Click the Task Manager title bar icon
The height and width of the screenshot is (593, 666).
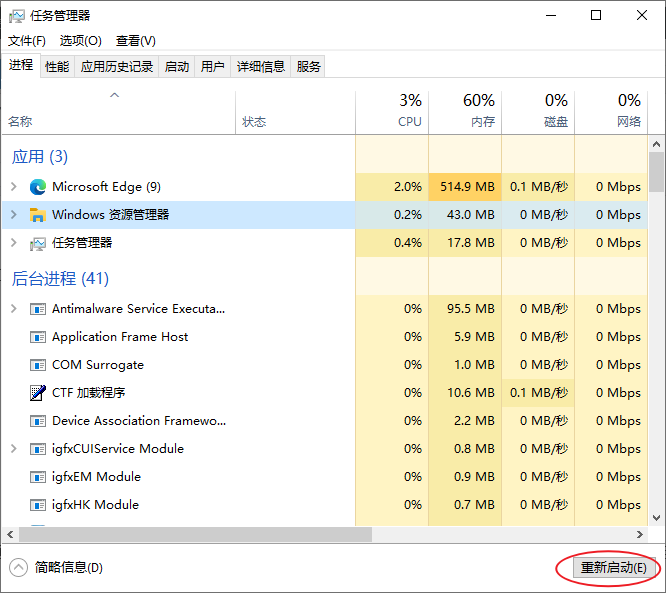(17, 16)
